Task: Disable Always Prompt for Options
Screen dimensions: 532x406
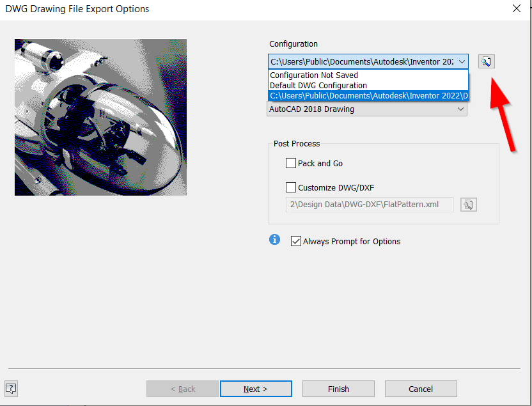Action: [296, 241]
